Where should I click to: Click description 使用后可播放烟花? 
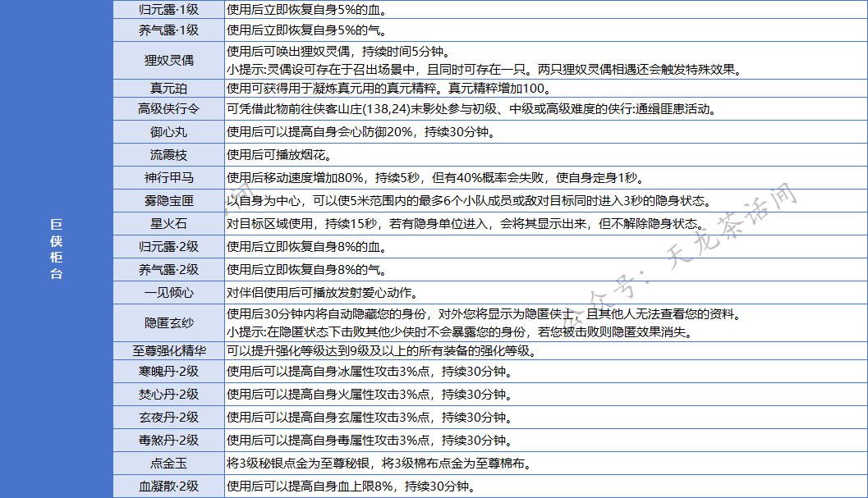pyautogui.click(x=279, y=155)
